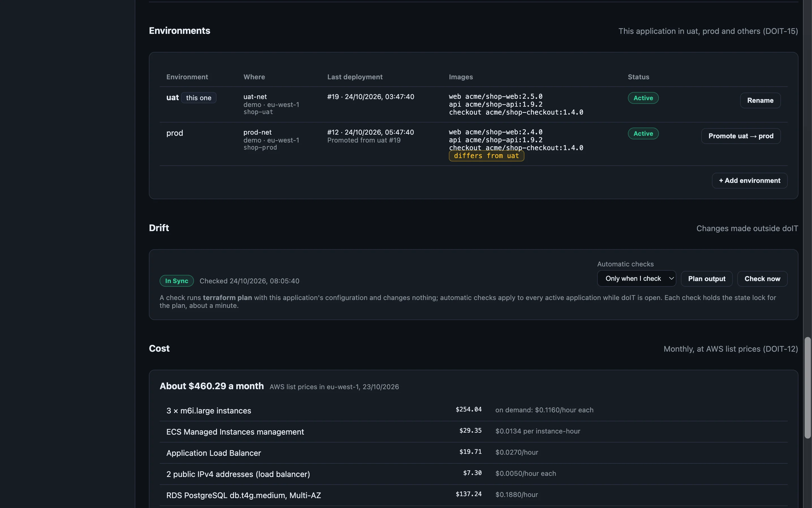812x508 pixels.
Task: Click the In Sync status badge
Action: tap(176, 281)
